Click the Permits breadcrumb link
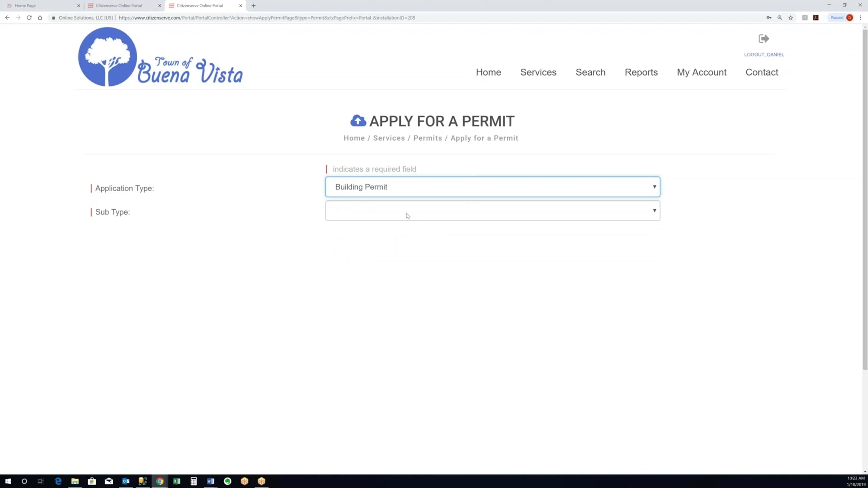The width and height of the screenshot is (868, 488). (427, 138)
